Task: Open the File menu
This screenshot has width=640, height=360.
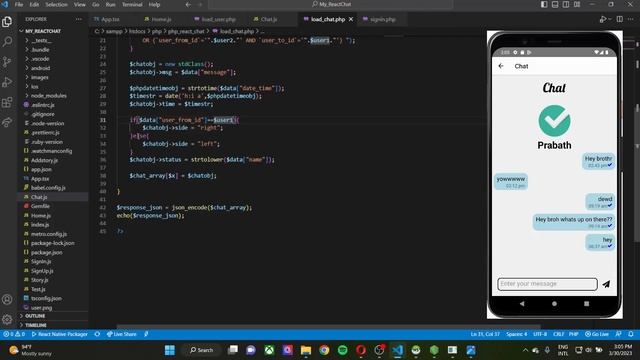Action: 19,4
